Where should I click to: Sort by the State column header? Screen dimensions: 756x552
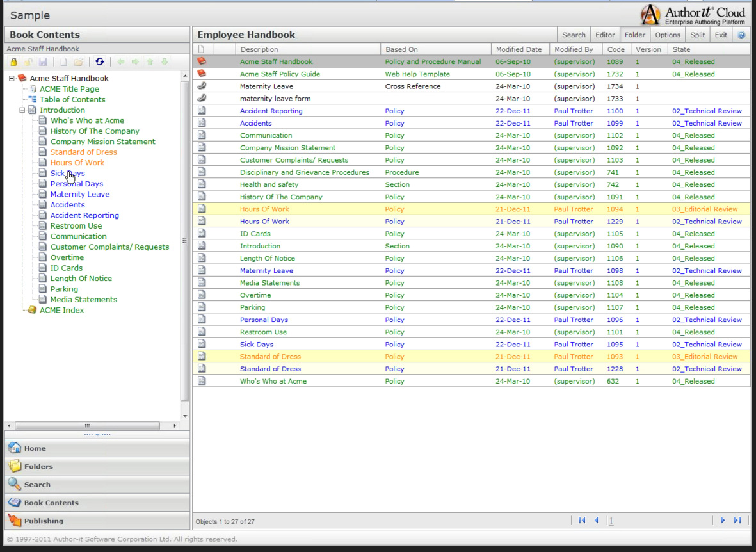click(709, 49)
